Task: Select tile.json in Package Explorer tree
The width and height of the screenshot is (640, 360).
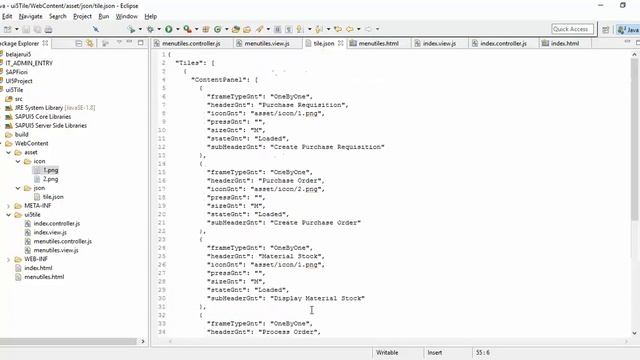Action: (53, 197)
